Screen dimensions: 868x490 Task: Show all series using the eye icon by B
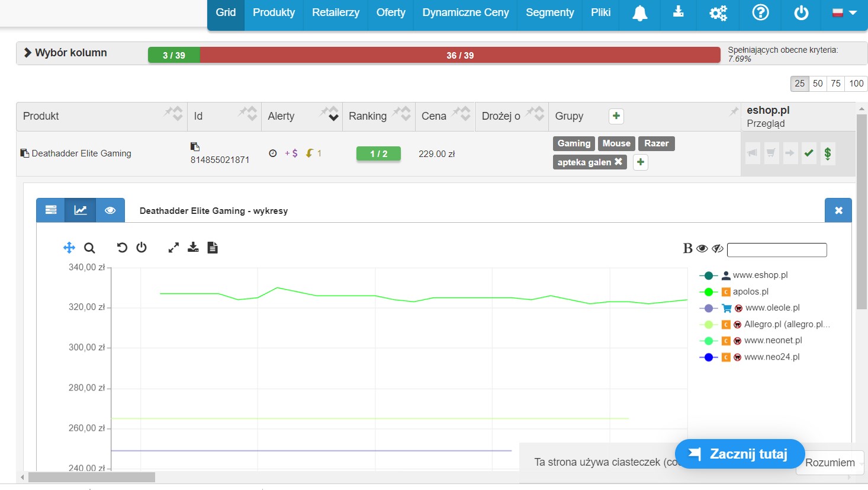click(x=702, y=249)
